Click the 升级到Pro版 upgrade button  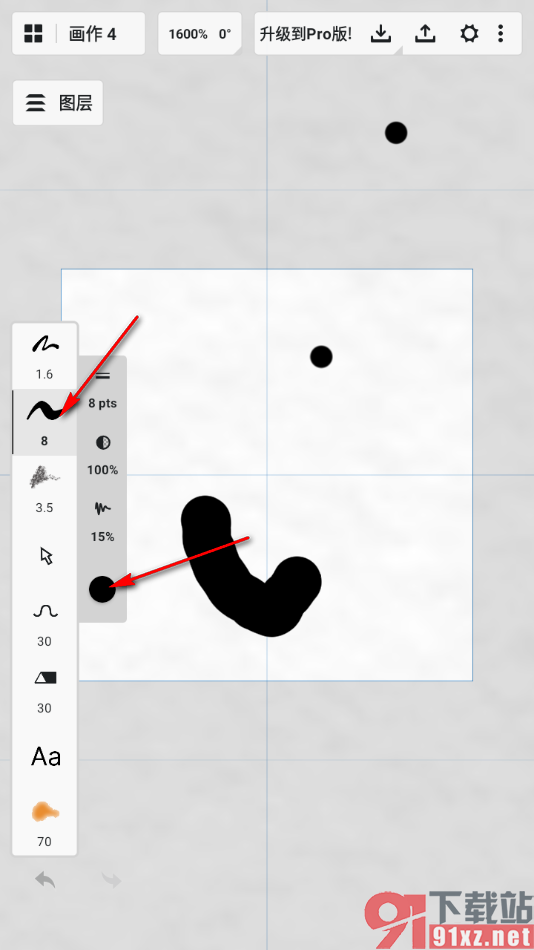305,33
